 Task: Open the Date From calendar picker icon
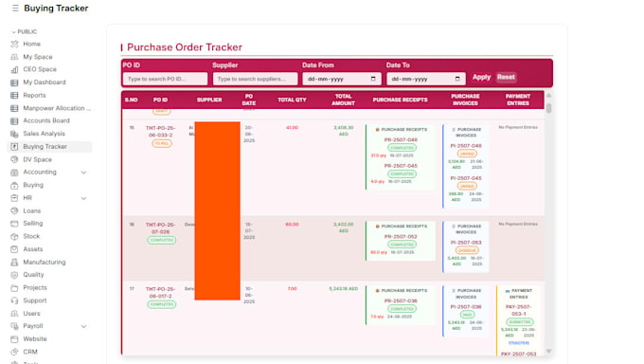[373, 79]
